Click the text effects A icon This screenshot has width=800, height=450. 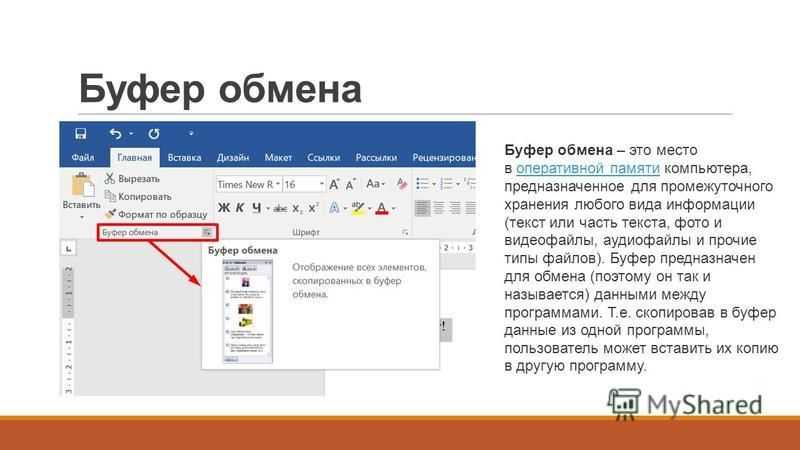334,208
